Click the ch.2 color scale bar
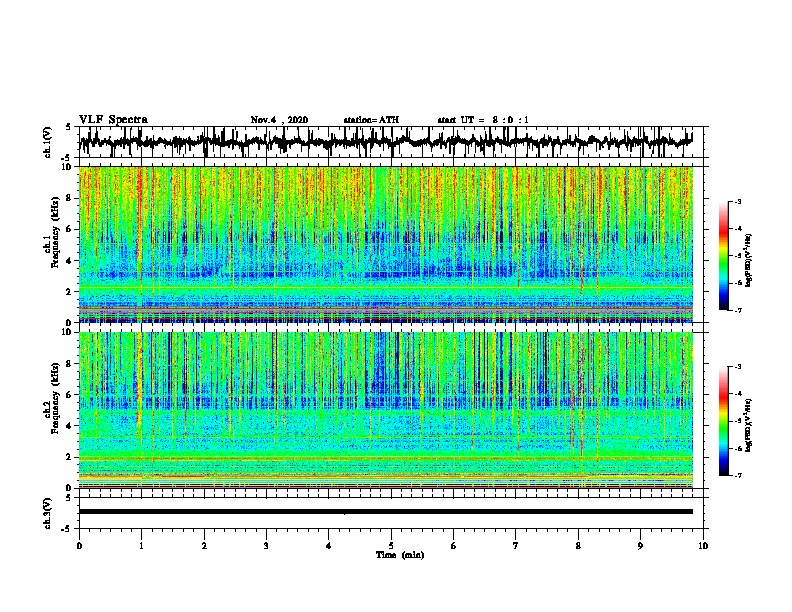This screenshot has height=612, width=792. 724,421
